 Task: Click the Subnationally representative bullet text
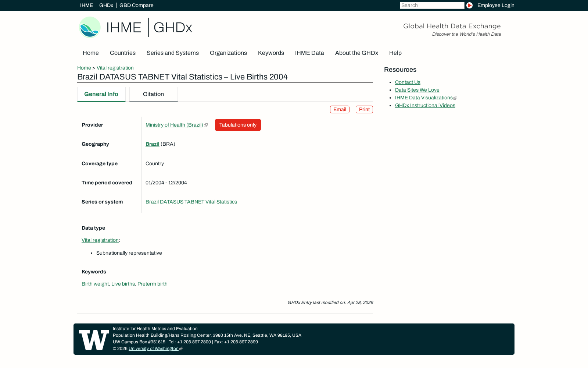click(129, 253)
